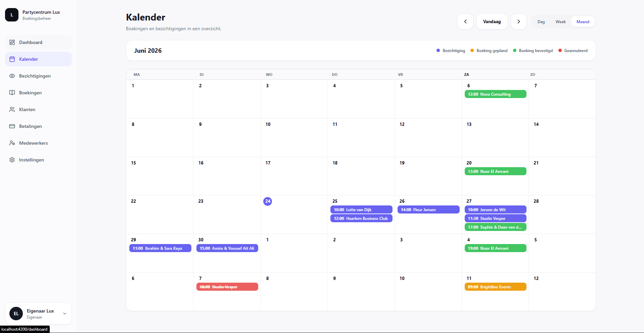Select June 14 day cell
The width and height of the screenshot is (644, 333).
point(562,138)
